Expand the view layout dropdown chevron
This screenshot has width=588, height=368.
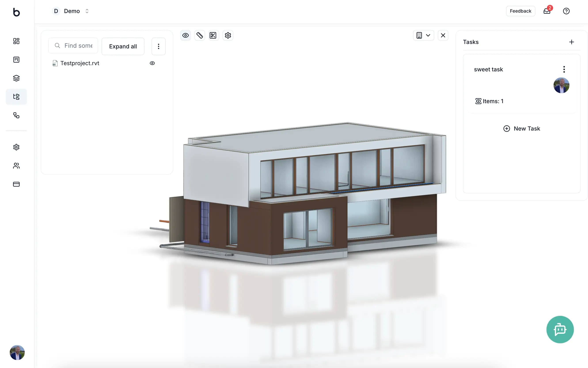[428, 36]
